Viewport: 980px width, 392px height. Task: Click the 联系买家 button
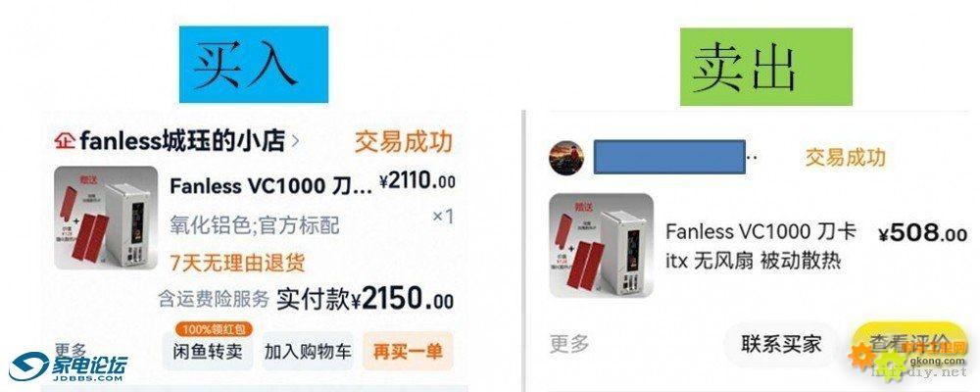[781, 344]
